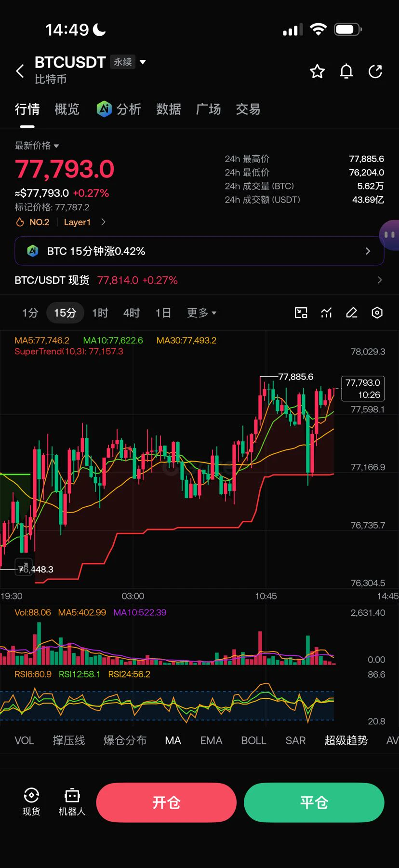Tap the RSI6:60.9 indicator label

pos(33,674)
